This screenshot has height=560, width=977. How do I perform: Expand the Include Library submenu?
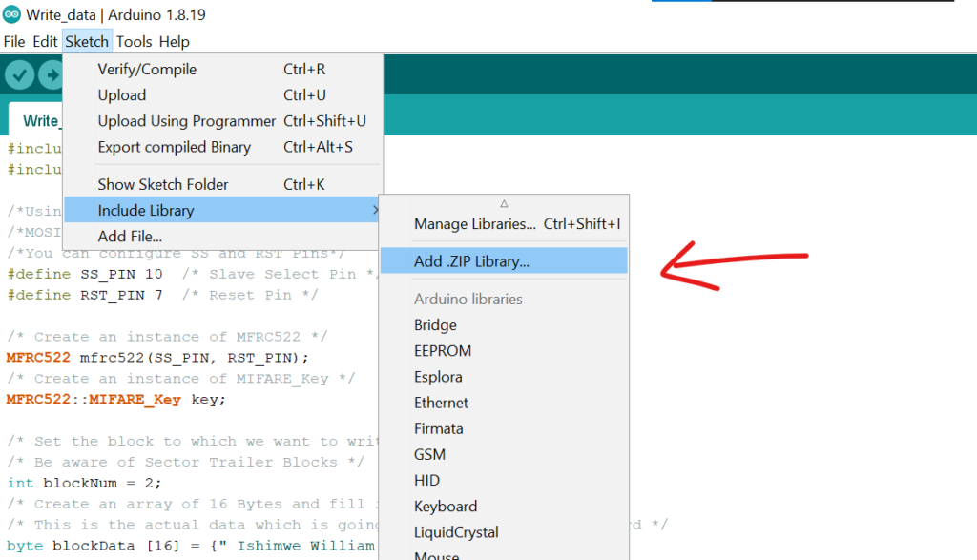145,211
